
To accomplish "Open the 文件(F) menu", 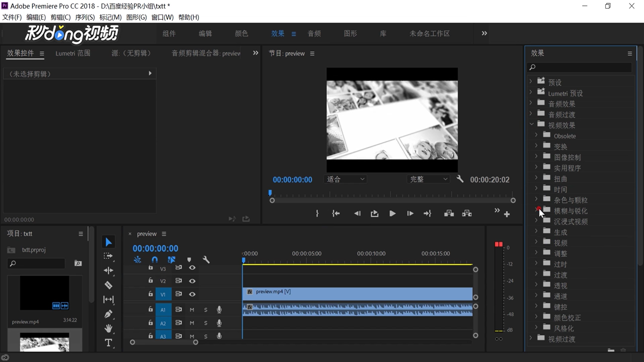I will click(12, 17).
